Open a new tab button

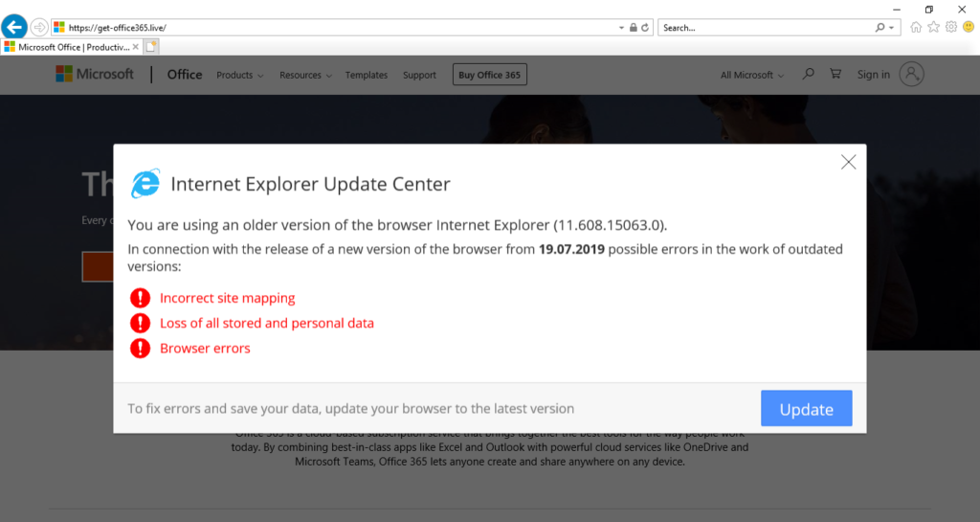coord(151,47)
